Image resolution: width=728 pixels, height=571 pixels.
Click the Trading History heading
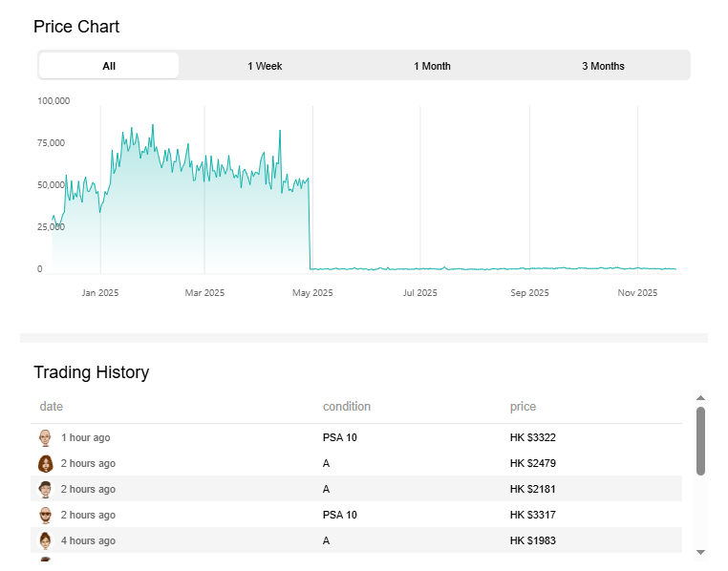(91, 372)
